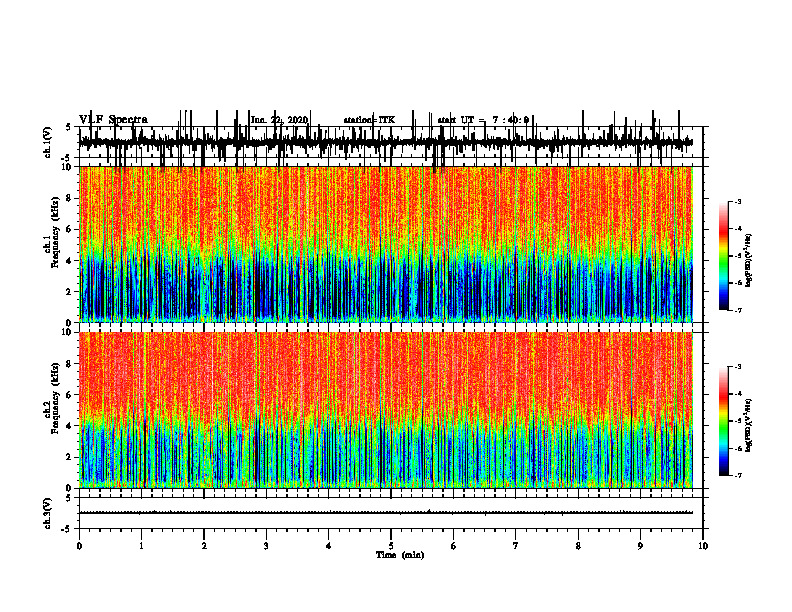Click the ch.2 colorbar "log(PSD)" label

pyautogui.click(x=749, y=425)
